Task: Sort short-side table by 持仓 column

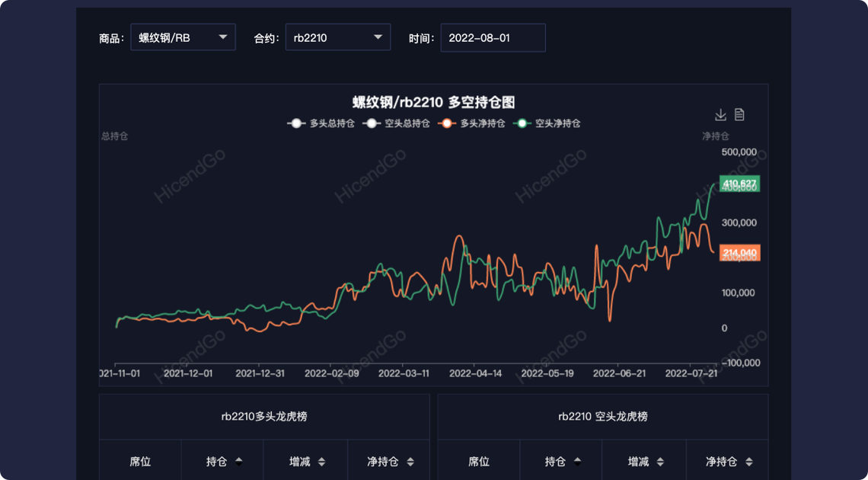Action: pyautogui.click(x=577, y=461)
